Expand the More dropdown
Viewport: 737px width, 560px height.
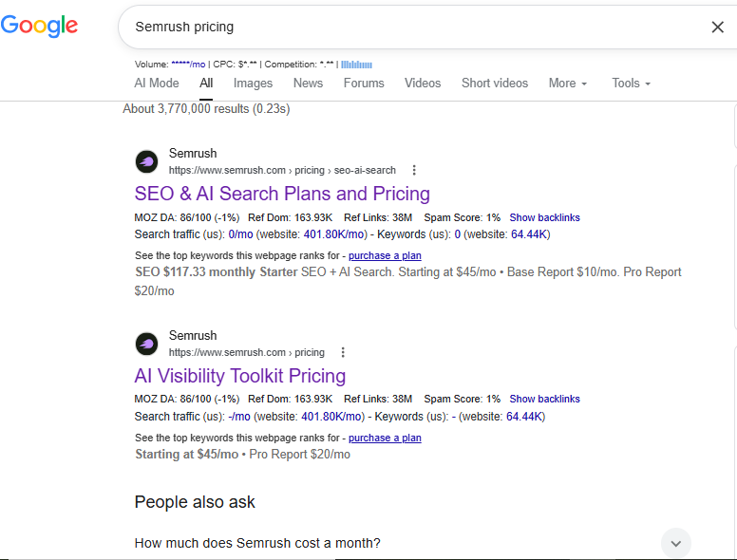(x=568, y=84)
